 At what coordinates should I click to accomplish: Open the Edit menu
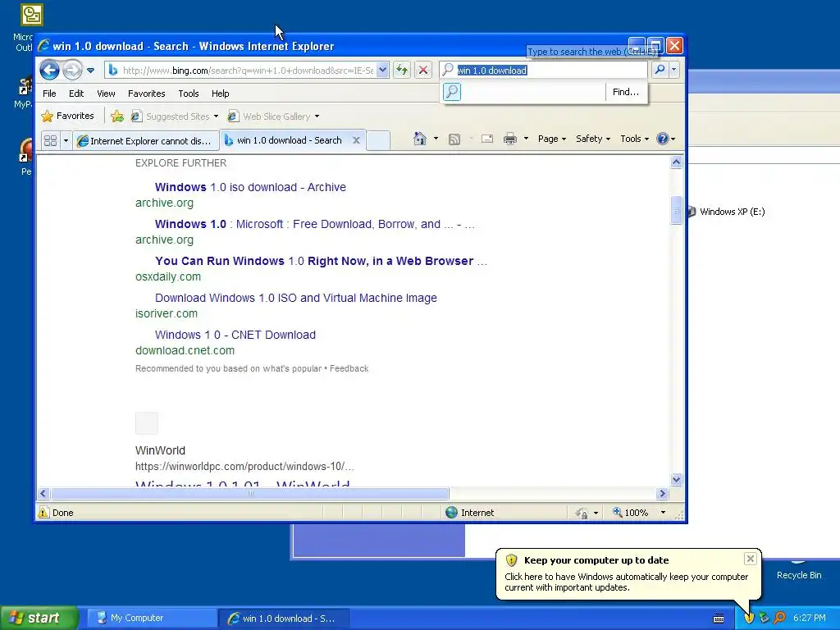coord(76,94)
